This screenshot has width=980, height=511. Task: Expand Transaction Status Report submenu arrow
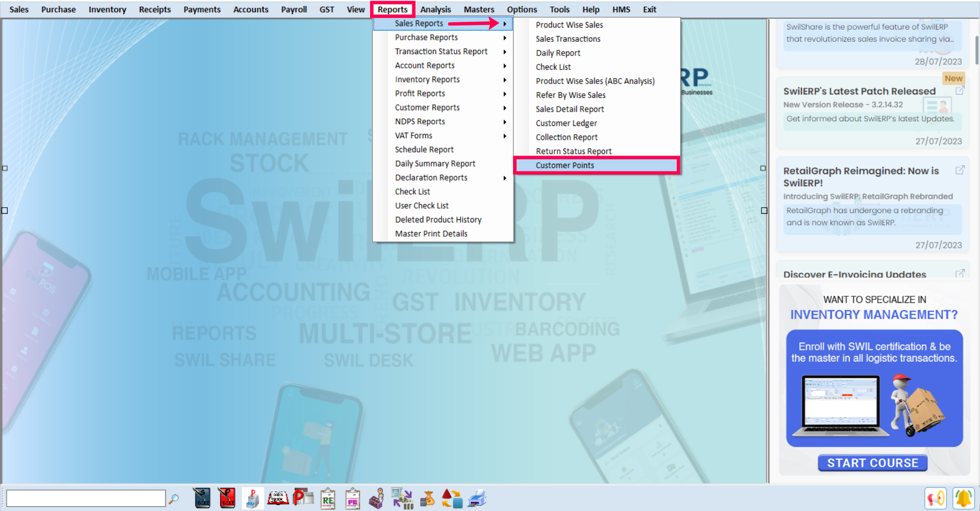pos(505,52)
